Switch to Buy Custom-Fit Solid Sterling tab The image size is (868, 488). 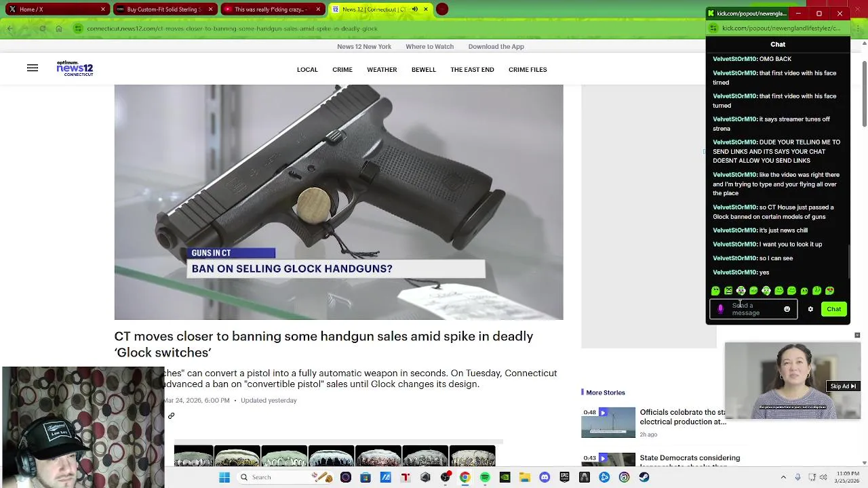point(165,9)
